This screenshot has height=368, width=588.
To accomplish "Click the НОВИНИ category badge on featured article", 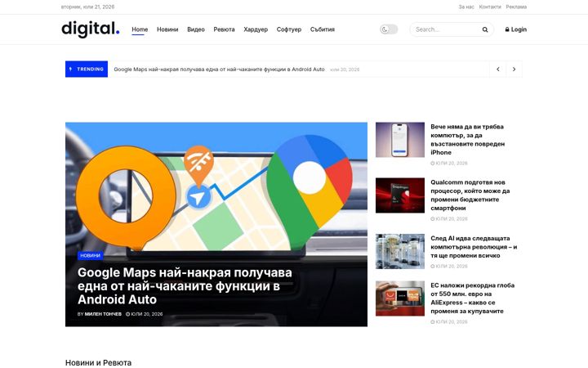I will point(91,256).
